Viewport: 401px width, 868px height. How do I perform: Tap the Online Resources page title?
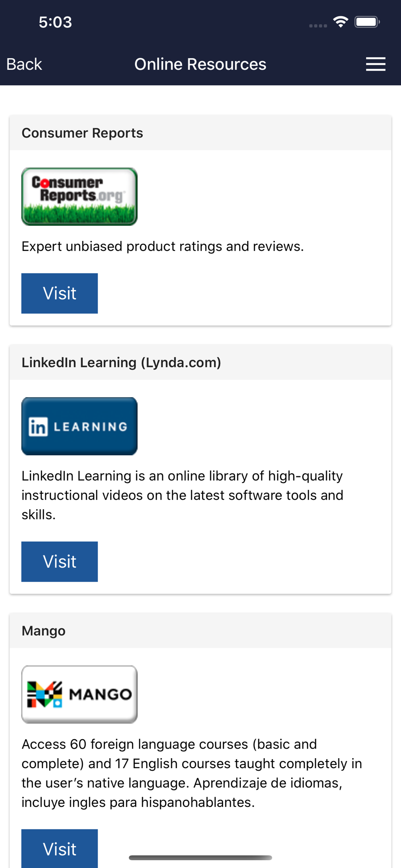(x=200, y=64)
